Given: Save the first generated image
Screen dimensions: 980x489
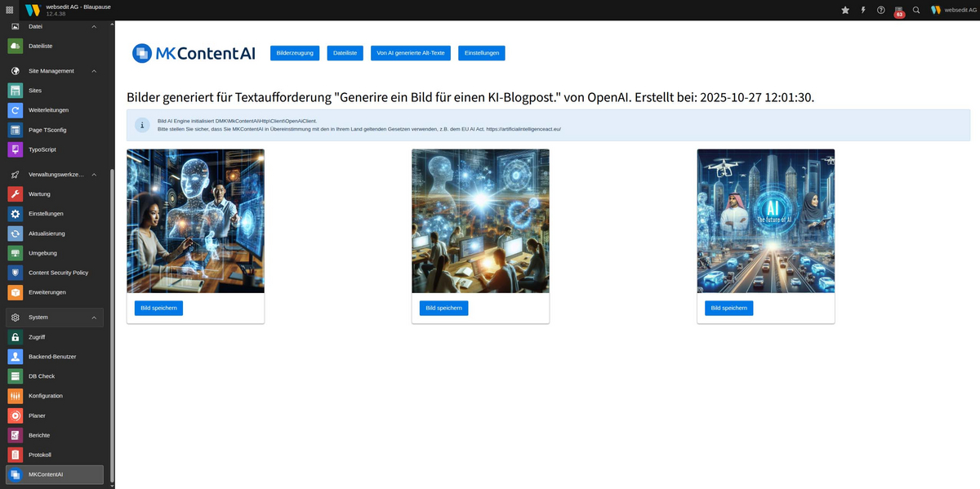Looking at the screenshot, I should 158,308.
